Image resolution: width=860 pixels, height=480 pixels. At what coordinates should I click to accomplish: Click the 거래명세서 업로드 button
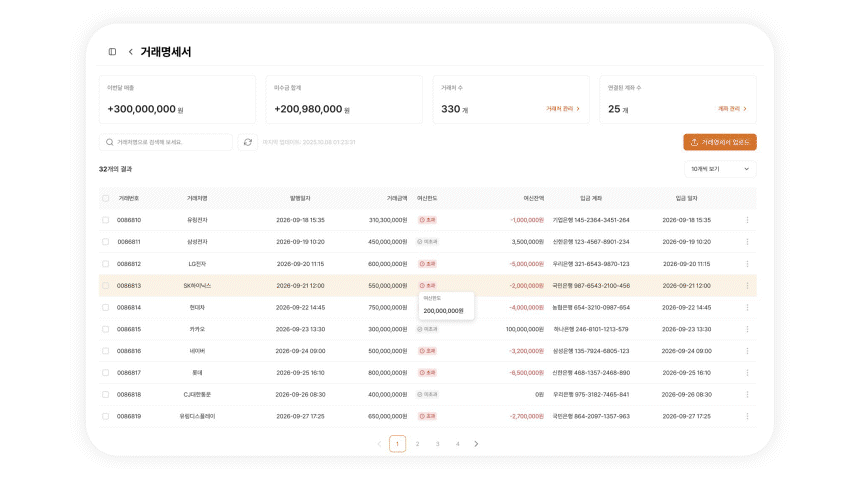720,142
